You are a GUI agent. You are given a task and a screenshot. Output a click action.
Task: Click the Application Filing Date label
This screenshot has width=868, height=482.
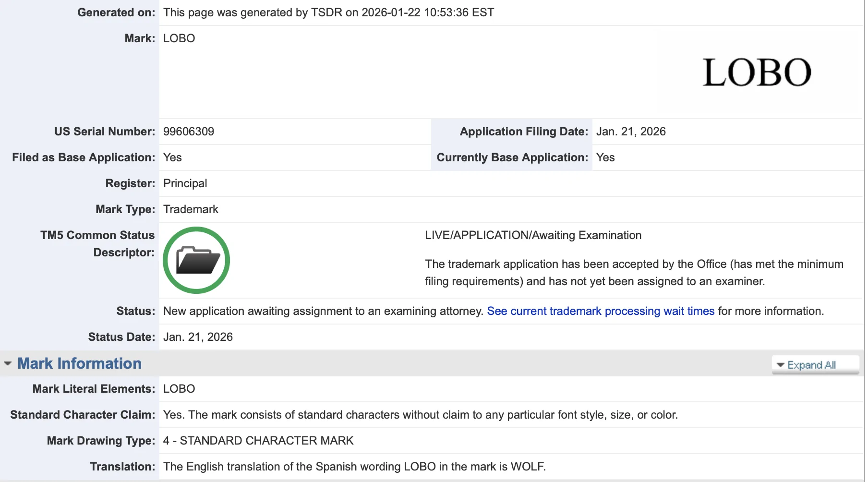[x=524, y=132]
